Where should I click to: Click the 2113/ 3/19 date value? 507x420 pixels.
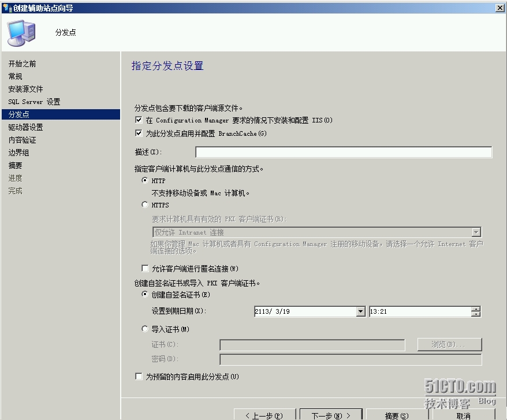pyautogui.click(x=272, y=311)
